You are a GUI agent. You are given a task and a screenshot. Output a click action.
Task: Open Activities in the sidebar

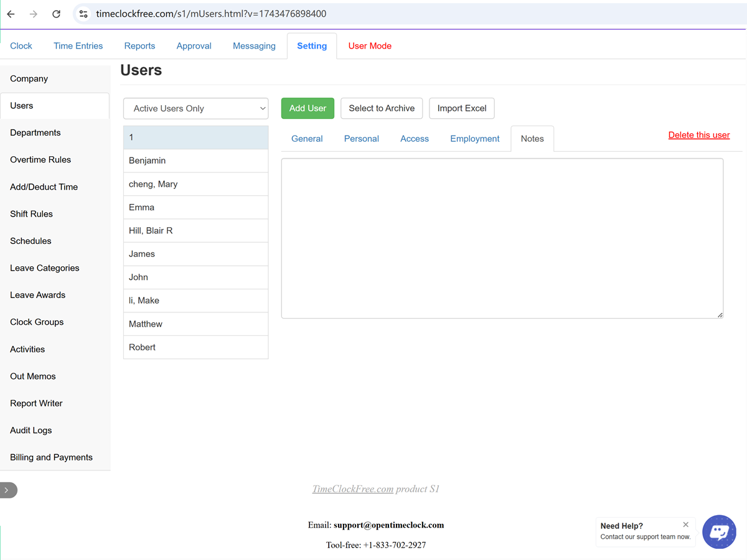click(55, 349)
